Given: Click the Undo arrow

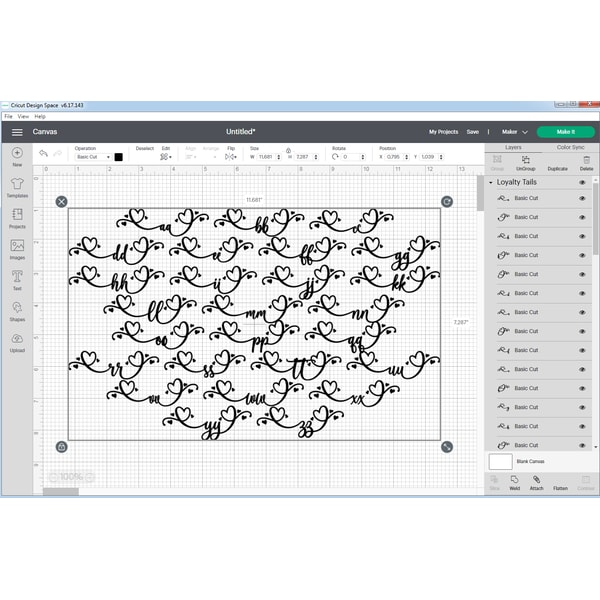Looking at the screenshot, I should point(43,153).
